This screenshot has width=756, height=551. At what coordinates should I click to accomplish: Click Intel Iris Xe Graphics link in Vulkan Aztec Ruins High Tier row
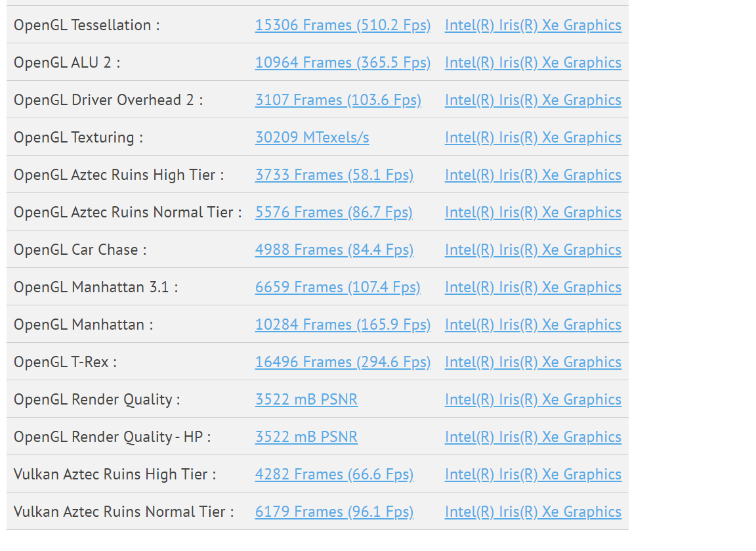[533, 474]
